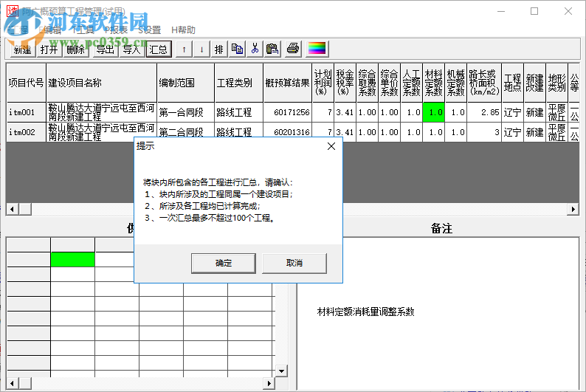Minimize the application window
The width and height of the screenshot is (586, 392).
(501, 11)
